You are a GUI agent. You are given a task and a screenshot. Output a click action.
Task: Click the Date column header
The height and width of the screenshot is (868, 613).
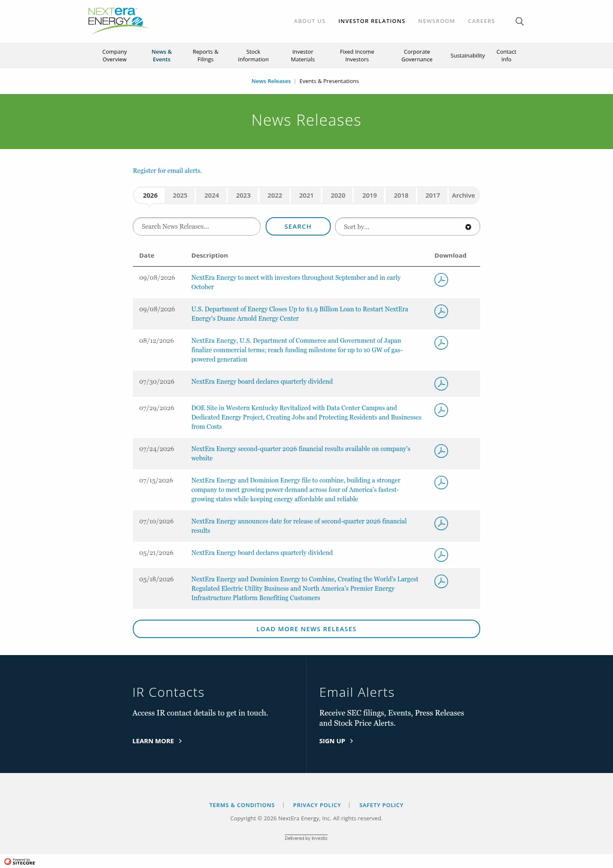(147, 256)
